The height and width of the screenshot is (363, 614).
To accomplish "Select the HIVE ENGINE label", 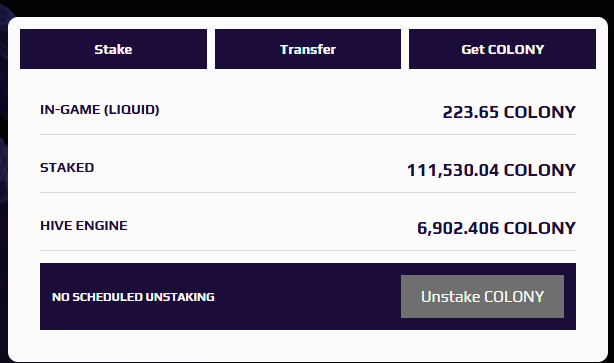I will pos(84,226).
